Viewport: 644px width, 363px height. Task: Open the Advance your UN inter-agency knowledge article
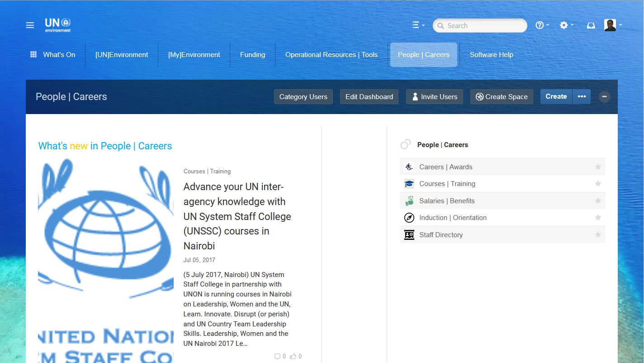click(237, 216)
